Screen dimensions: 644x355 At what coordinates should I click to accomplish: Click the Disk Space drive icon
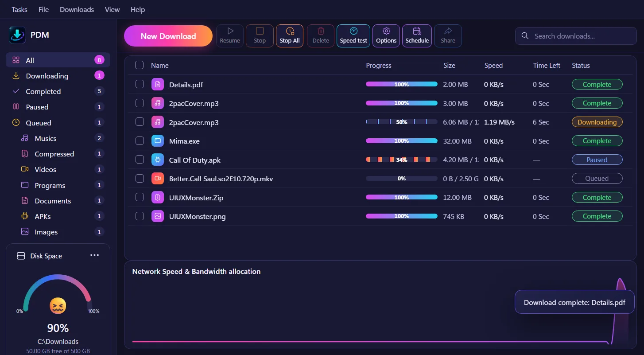pyautogui.click(x=20, y=256)
